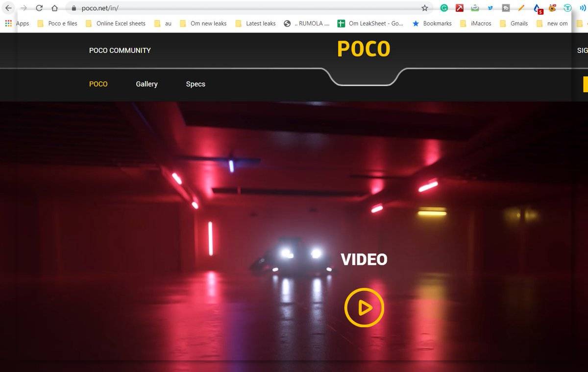Click the blue drop extension with badge 5
Viewport: 588px width, 372px height.
coord(537,8)
